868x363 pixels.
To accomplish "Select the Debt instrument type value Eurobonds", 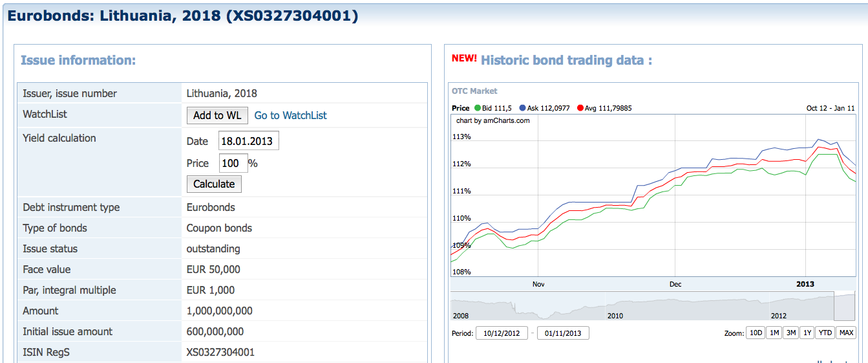I will [211, 207].
